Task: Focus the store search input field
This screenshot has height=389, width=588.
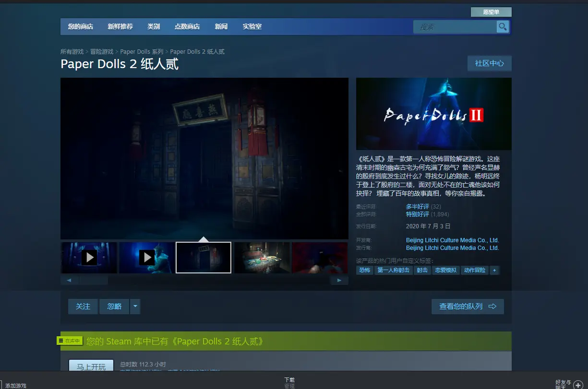Action: pos(455,27)
